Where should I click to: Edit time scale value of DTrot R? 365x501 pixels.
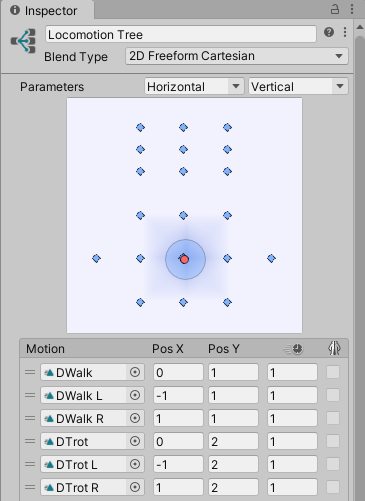click(292, 487)
